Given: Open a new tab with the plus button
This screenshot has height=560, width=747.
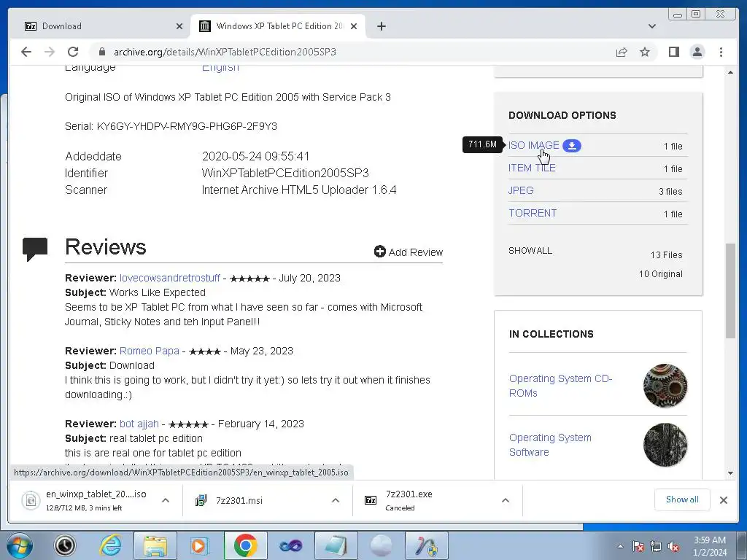Looking at the screenshot, I should coord(381,26).
